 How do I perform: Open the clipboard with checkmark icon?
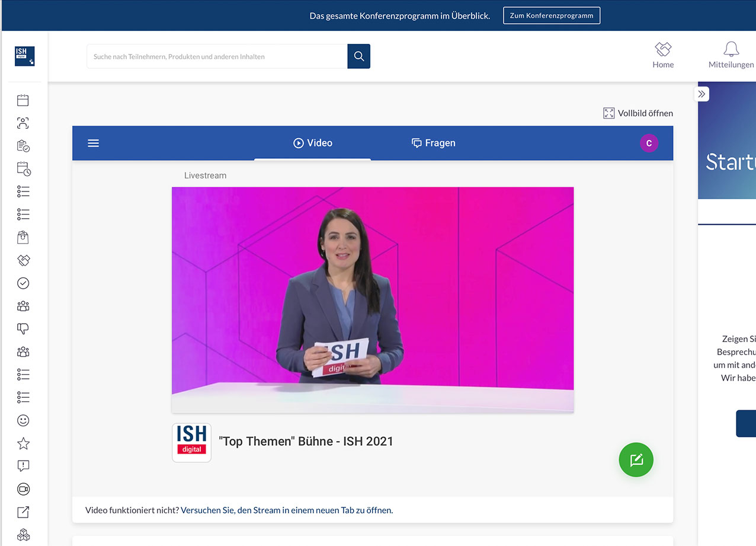23,146
